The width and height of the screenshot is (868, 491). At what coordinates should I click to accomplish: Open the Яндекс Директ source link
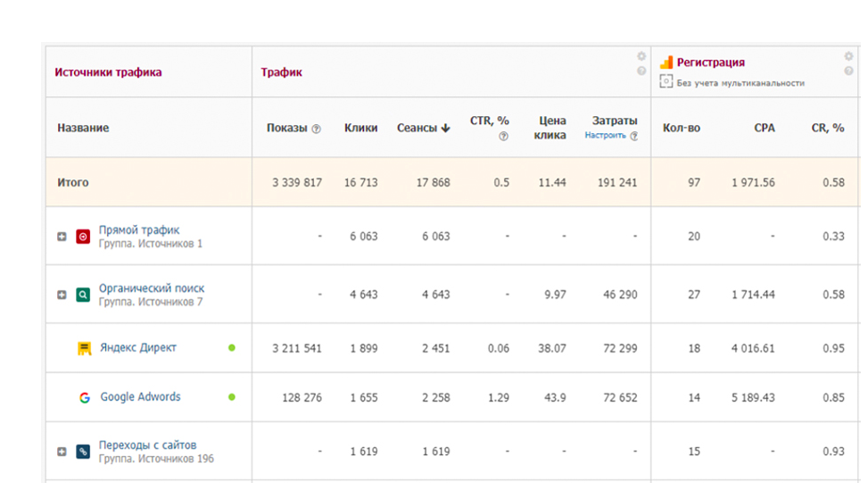[x=138, y=347]
